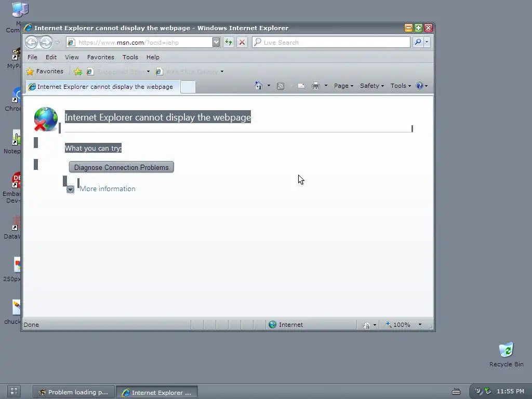Image resolution: width=532 pixels, height=399 pixels.
Task: Click the on-screen keyboard tray icon
Action: (456, 392)
